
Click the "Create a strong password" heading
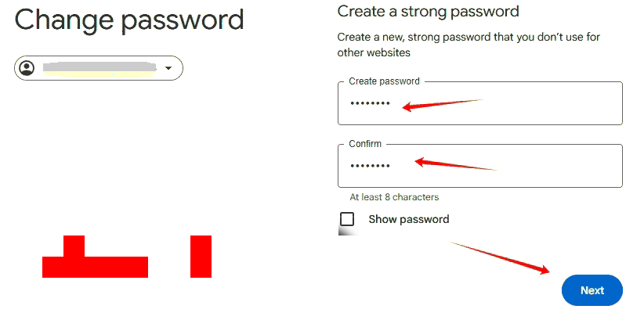428,11
